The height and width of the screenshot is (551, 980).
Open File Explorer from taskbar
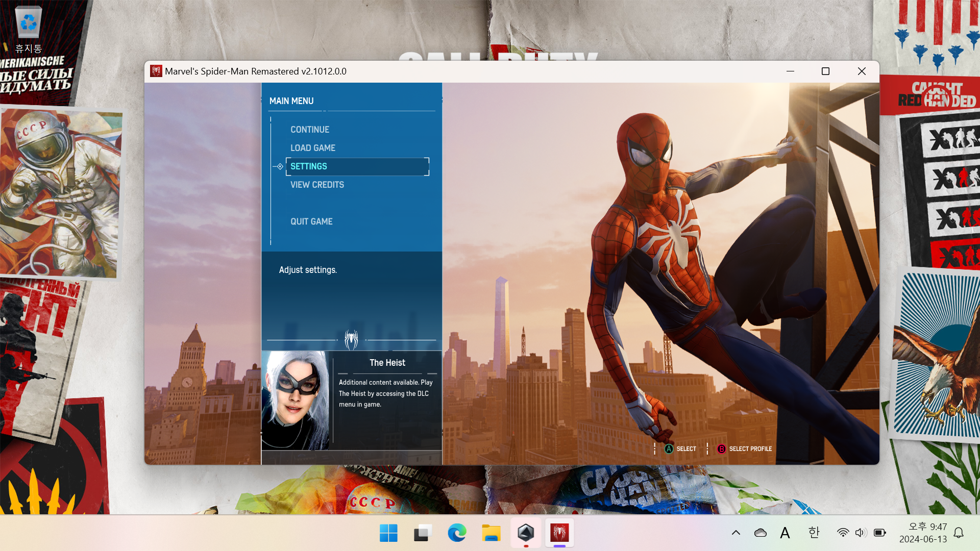tap(491, 533)
